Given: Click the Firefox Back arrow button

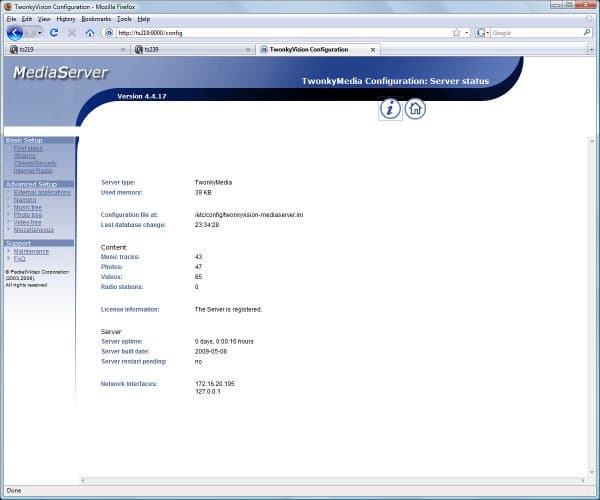Looking at the screenshot, I should 15,33.
